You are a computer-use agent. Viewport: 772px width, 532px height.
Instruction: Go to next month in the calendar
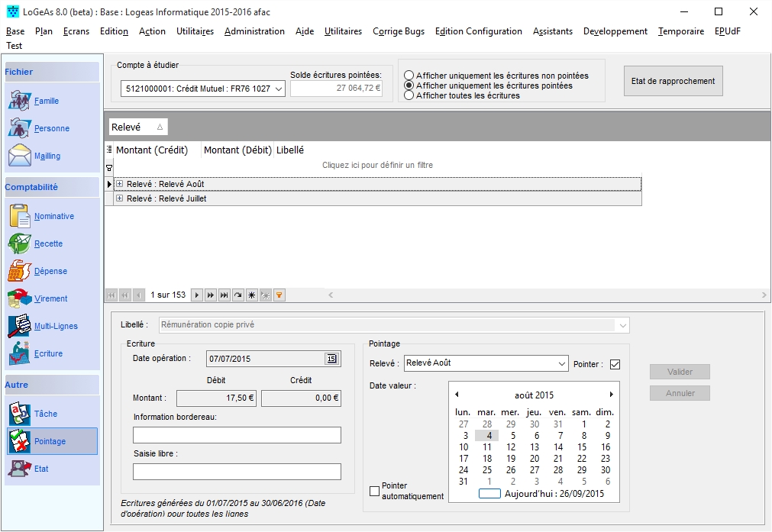coord(611,395)
